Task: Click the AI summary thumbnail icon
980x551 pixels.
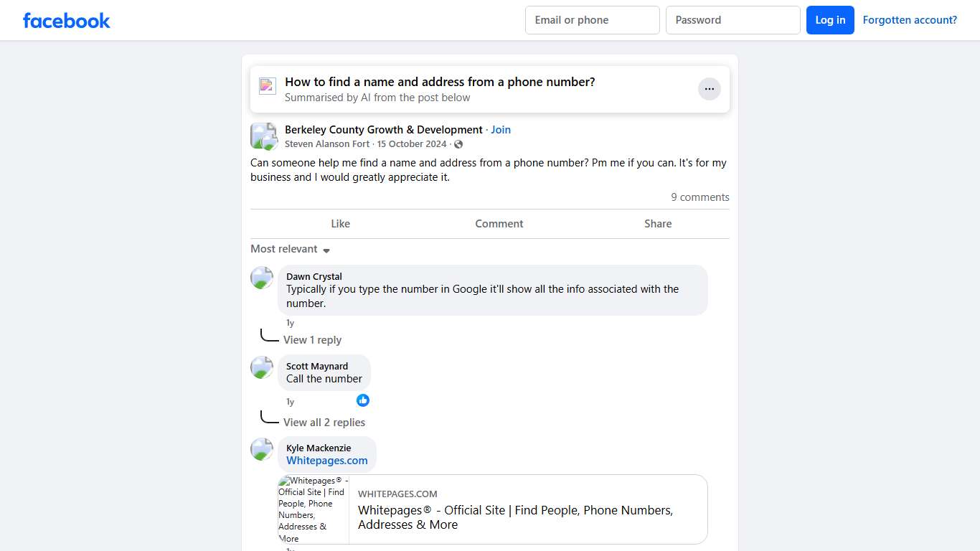Action: click(268, 86)
